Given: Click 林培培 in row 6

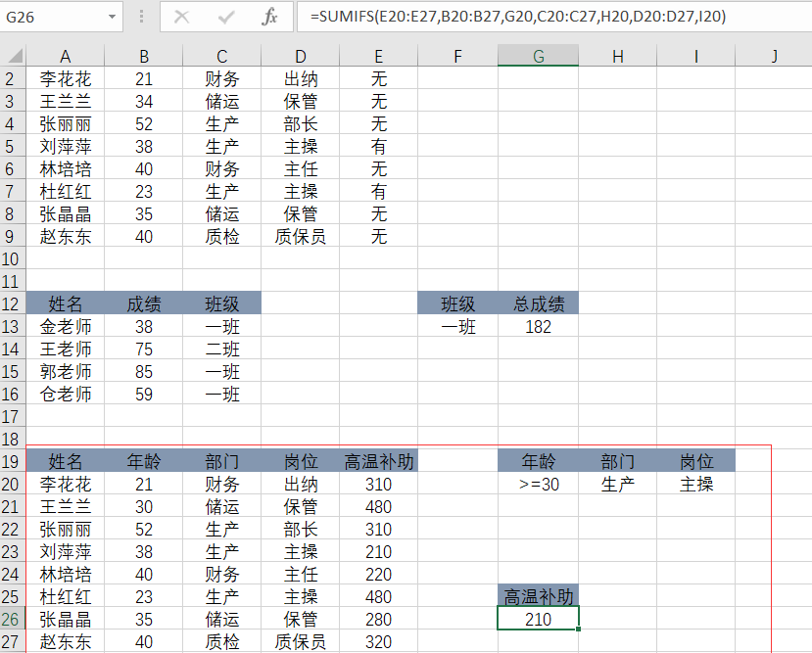Looking at the screenshot, I should pos(66,169).
